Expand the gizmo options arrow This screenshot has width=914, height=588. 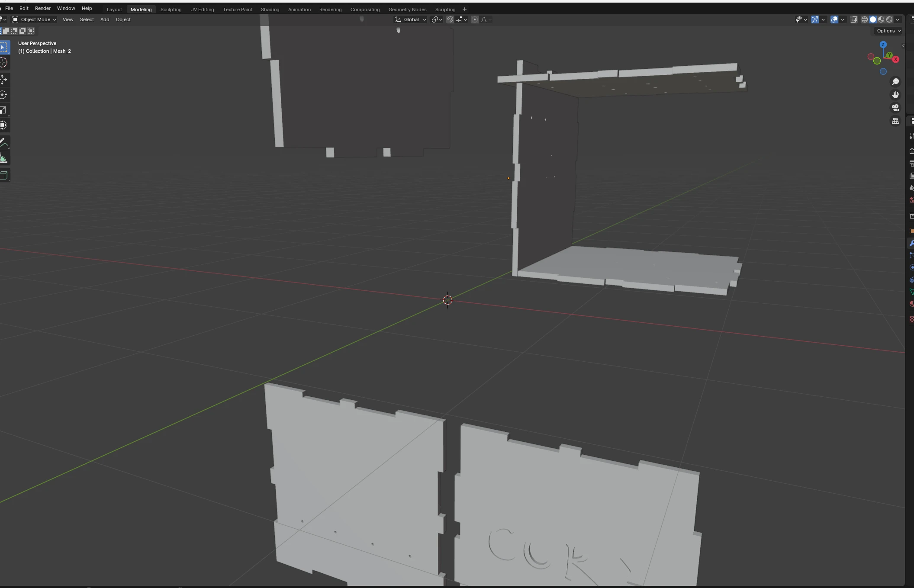coord(823,19)
